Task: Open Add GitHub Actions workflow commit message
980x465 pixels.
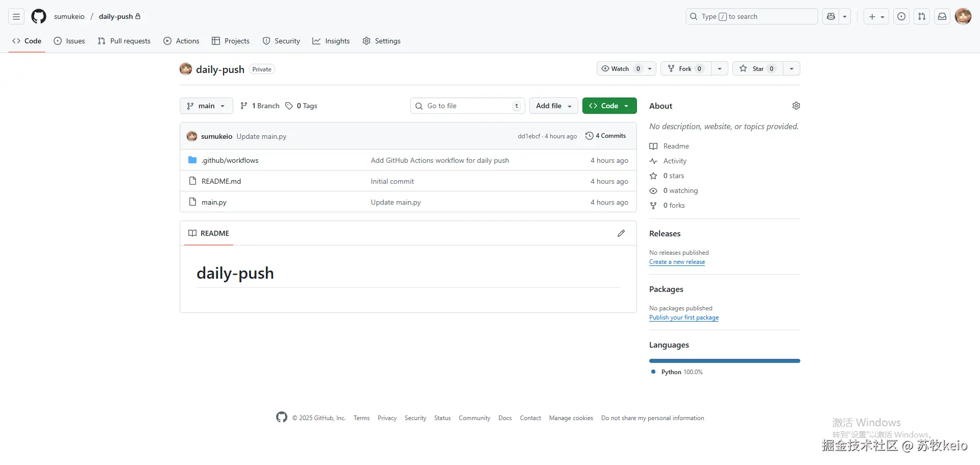Action: (x=439, y=160)
